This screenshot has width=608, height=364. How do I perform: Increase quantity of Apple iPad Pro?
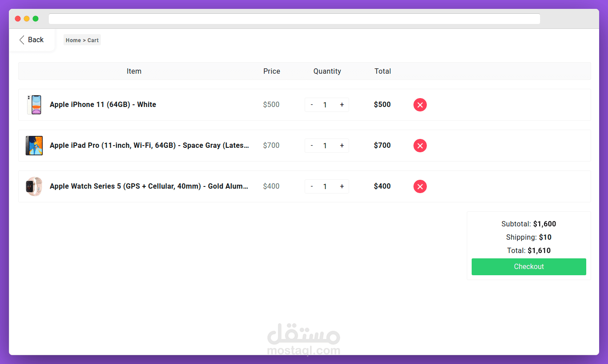point(342,146)
